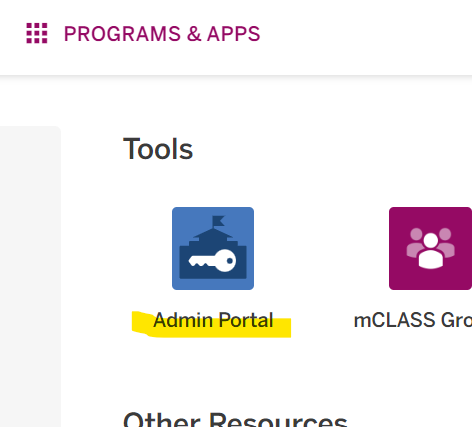Click the word Portal in Admin Portal label
The width and height of the screenshot is (472, 427).
(x=246, y=320)
